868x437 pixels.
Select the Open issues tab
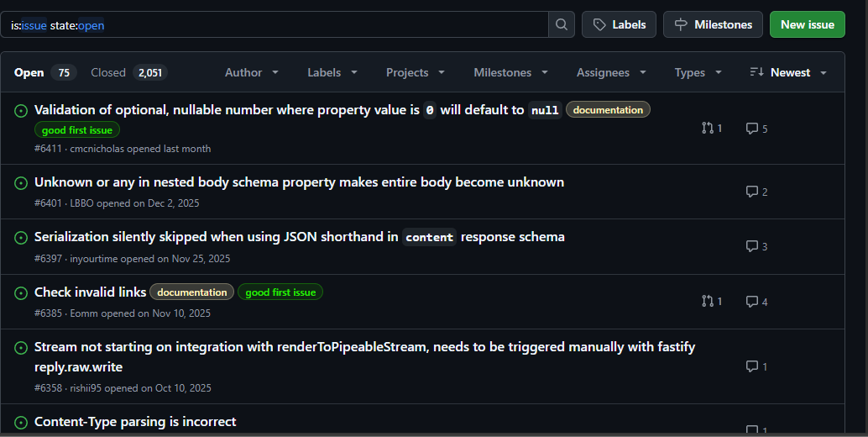43,72
